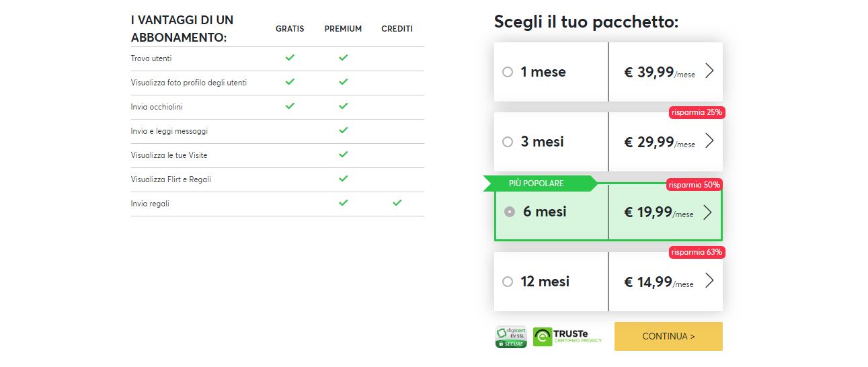Click the Premium checkmark for Invia e leggi messaggi
The height and width of the screenshot is (367, 868).
tap(343, 130)
